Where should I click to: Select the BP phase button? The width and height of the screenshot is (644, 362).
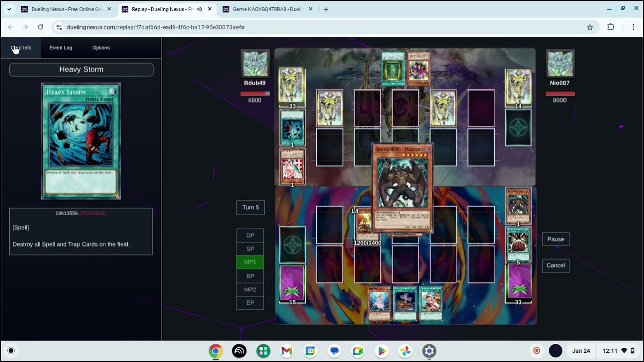tap(250, 276)
